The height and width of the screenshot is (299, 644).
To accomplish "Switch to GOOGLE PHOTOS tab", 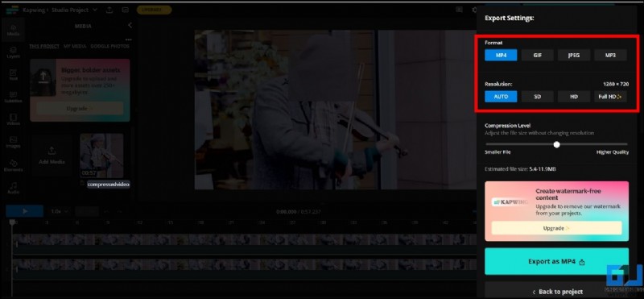I will tap(109, 47).
